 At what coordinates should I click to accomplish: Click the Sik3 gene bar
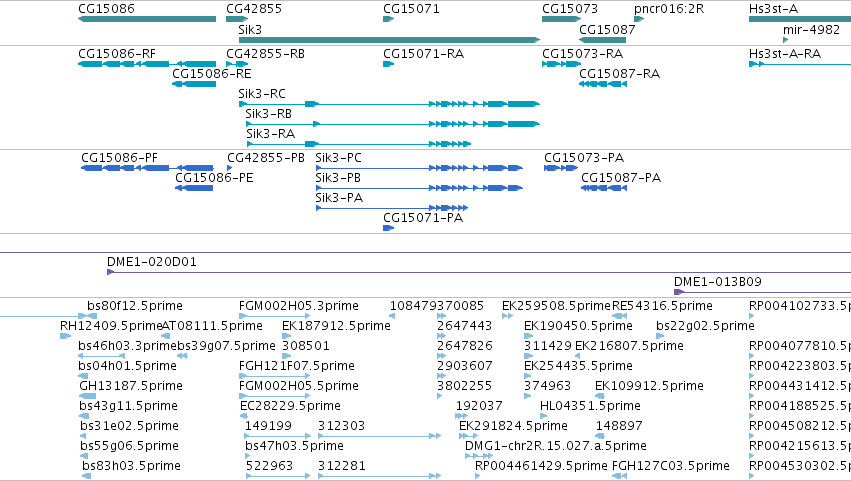(x=390, y=40)
